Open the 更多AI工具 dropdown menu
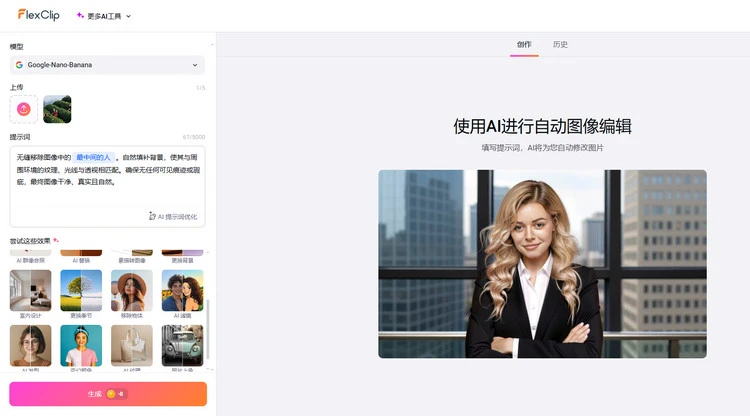This screenshot has height=416, width=750. click(x=103, y=16)
